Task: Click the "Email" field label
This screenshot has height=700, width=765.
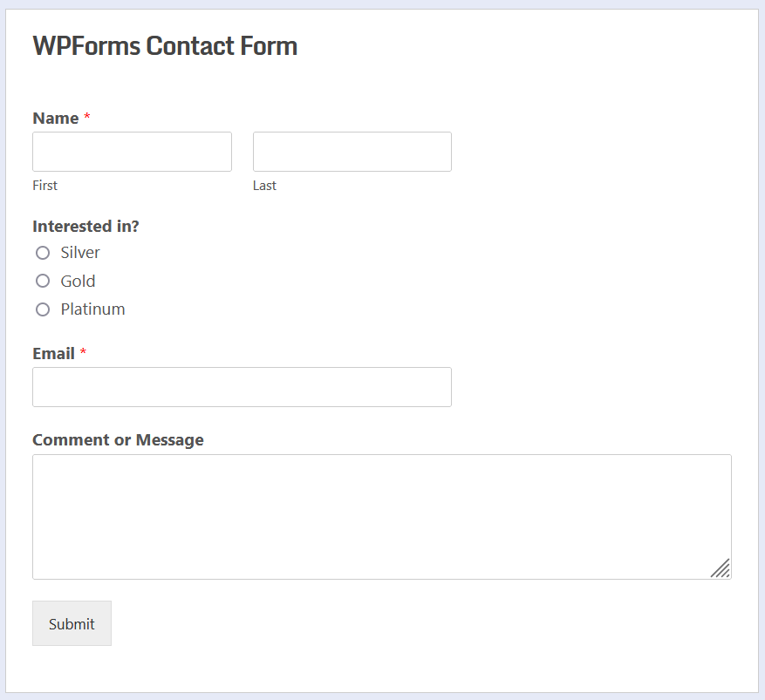Action: [x=53, y=354]
